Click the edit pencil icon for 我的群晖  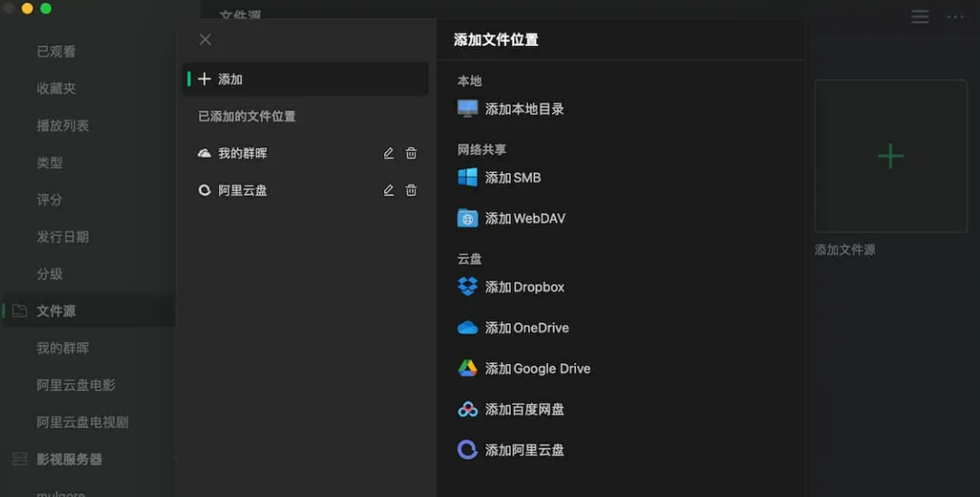(389, 153)
